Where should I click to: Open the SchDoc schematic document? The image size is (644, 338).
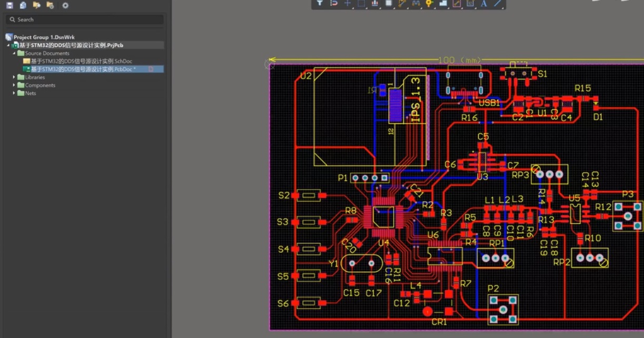click(81, 61)
